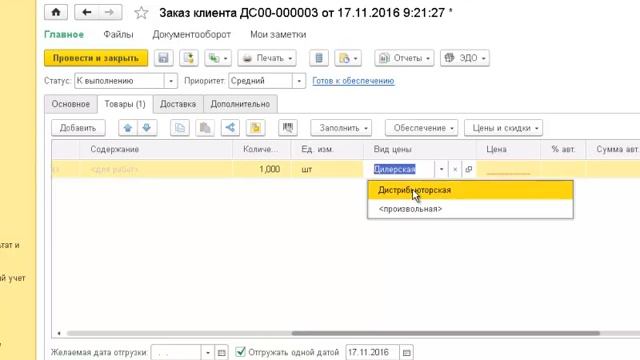Open the Обеспечение dropdown
The width and height of the screenshot is (640, 360).
422,128
